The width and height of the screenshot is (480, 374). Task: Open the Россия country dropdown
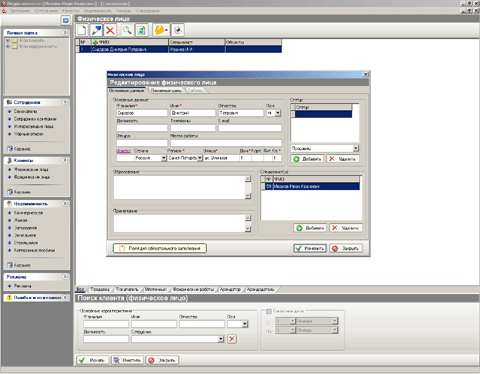point(164,158)
